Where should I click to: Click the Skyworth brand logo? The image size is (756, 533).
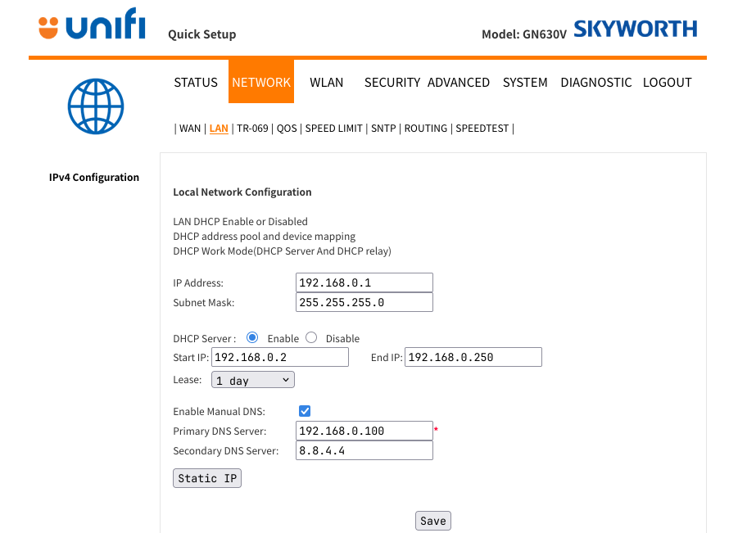[635, 29]
